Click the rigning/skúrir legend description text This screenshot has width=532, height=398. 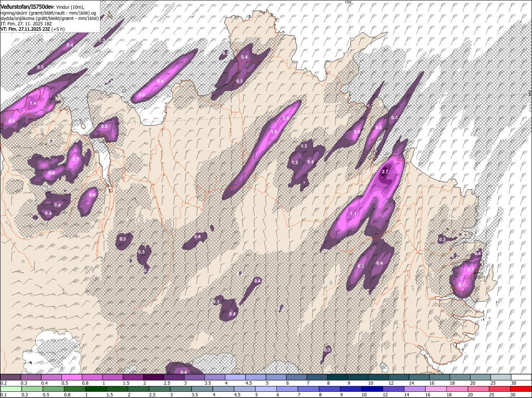click(49, 13)
